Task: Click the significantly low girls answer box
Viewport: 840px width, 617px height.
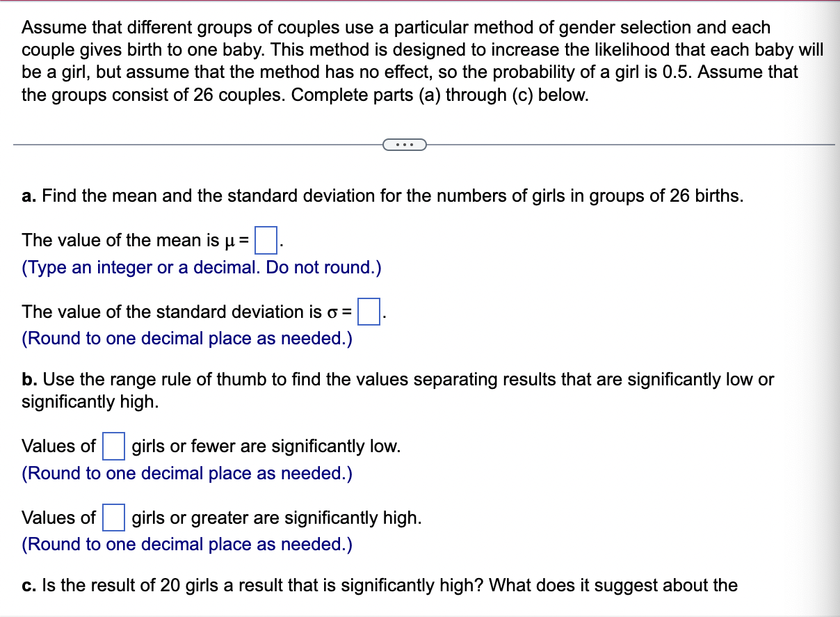Action: click(113, 445)
